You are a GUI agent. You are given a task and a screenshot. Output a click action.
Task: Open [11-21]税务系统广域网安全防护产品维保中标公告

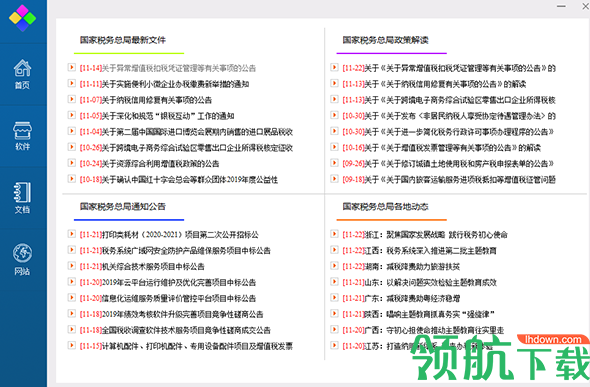(175, 250)
